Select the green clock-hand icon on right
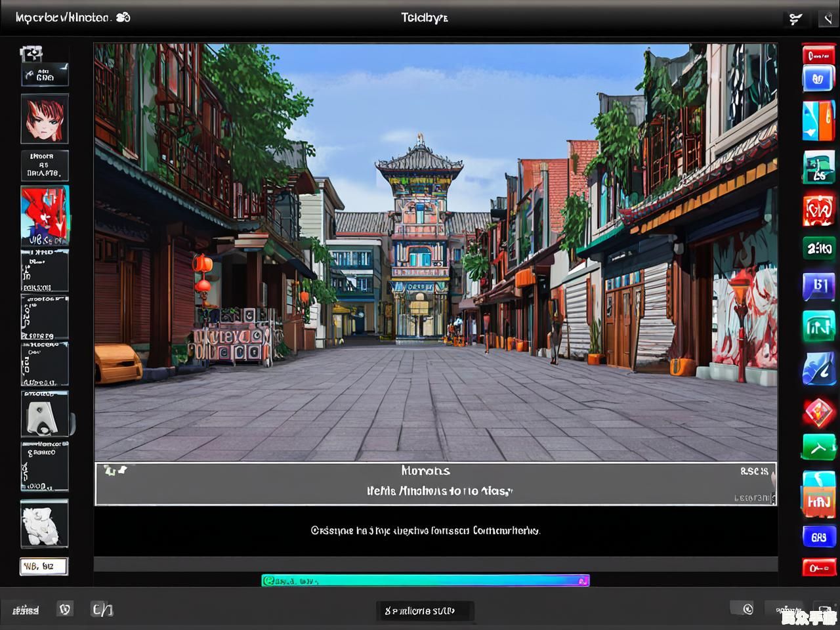 (818, 448)
